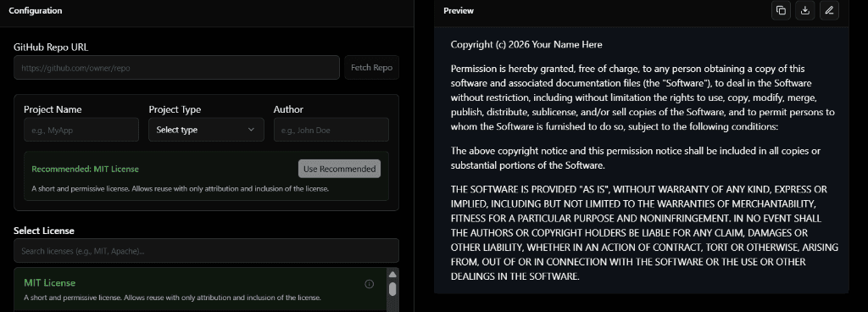868x312 pixels.
Task: Click the Configuration panel heading
Action: [x=36, y=10]
